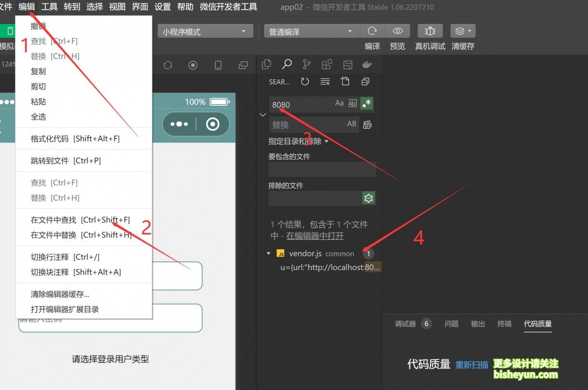Click simulator refresh circular icon
588x390 pixels.
168,65
